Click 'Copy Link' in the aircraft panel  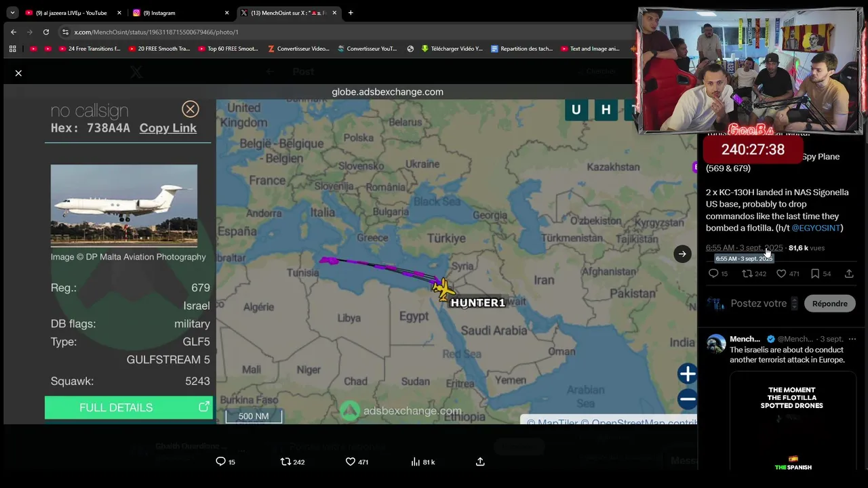(167, 128)
